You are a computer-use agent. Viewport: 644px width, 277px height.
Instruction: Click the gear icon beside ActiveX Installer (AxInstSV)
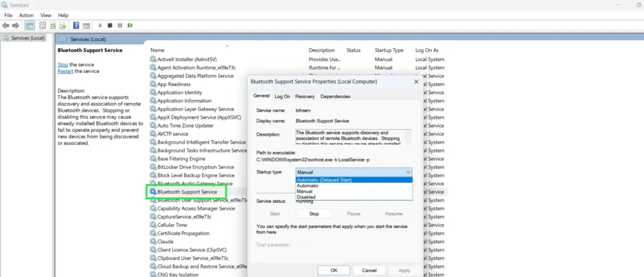153,59
